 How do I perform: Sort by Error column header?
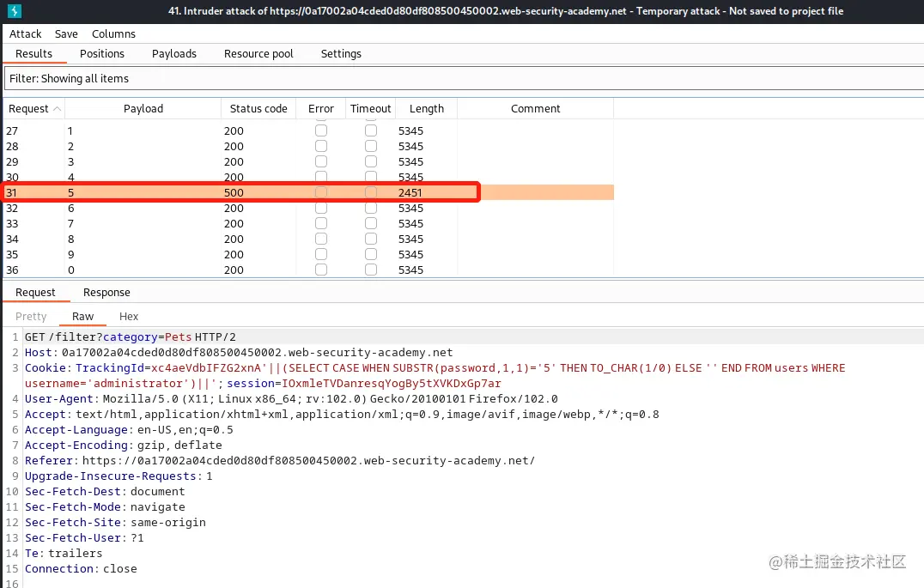[321, 108]
